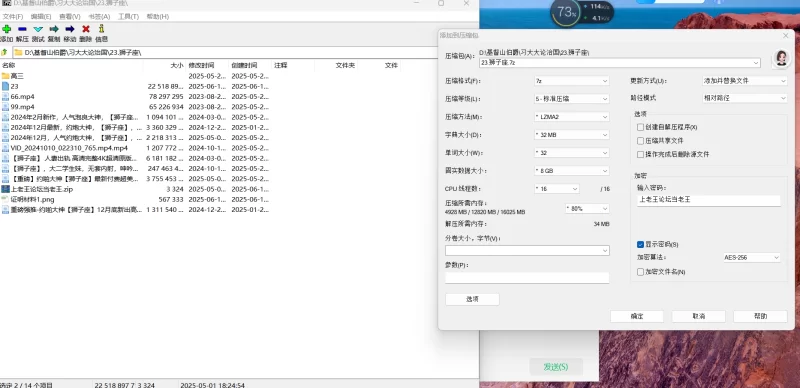This screenshot has height=388, width=800.
Task: Open the 工具(T) menu
Action: [x=128, y=16]
